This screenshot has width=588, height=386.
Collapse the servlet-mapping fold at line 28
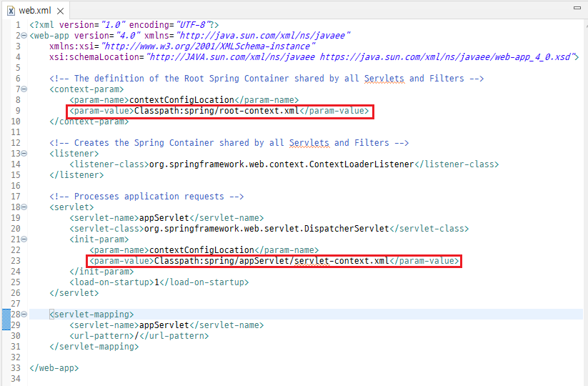coord(24,315)
